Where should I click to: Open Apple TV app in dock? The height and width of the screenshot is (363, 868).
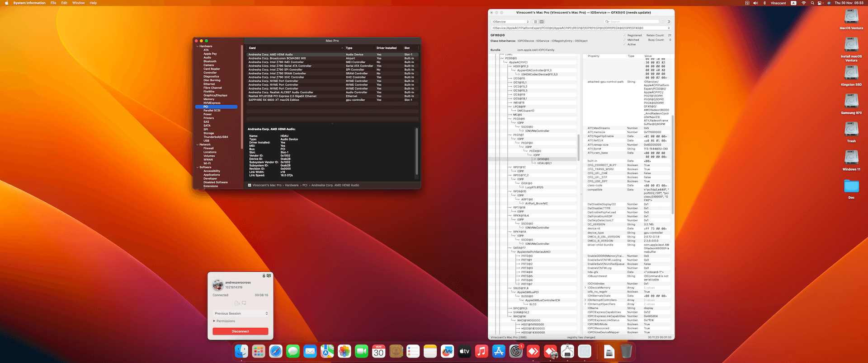[465, 351]
